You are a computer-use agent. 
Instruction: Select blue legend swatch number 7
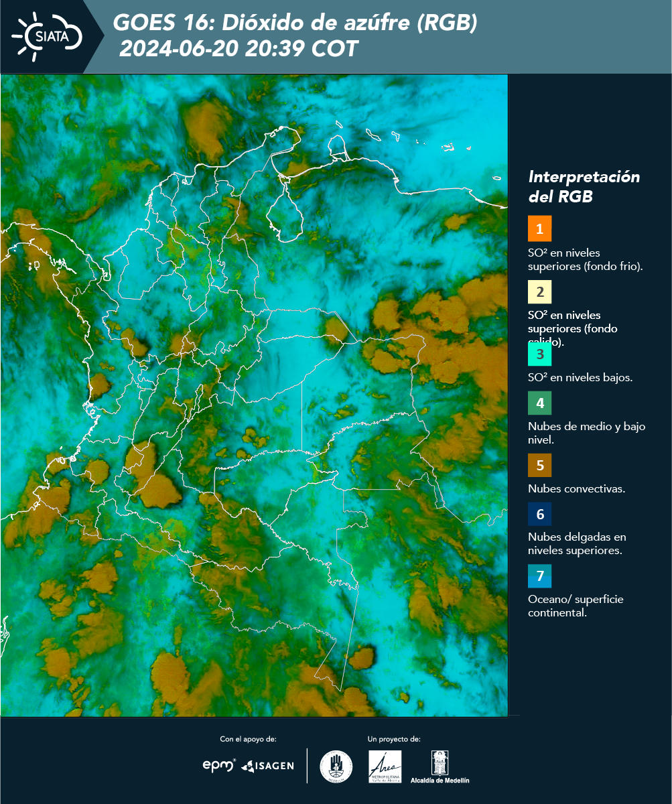[539, 576]
